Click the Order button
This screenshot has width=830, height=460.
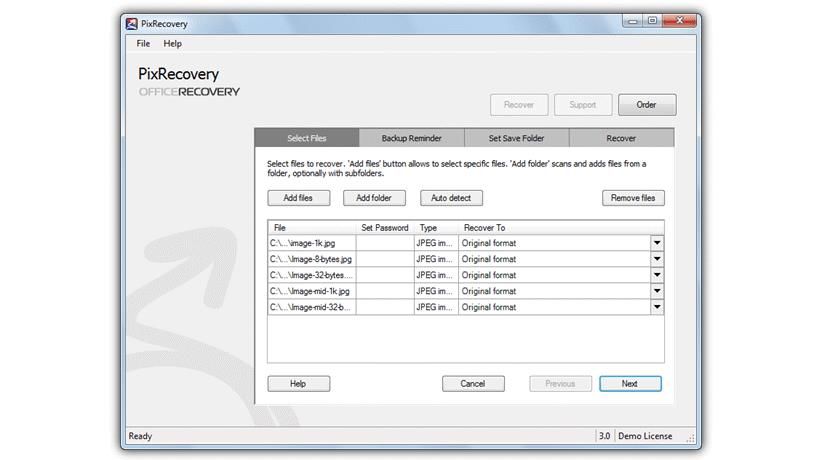click(646, 105)
